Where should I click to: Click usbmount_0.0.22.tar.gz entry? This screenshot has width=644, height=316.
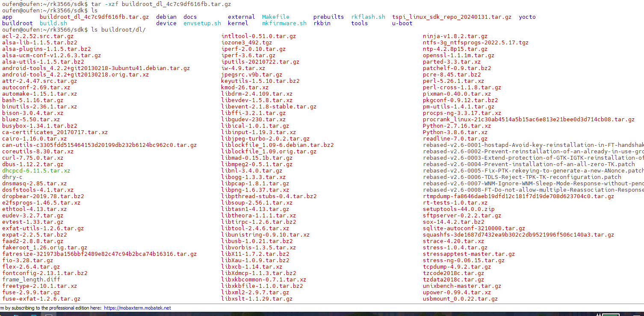(x=461, y=299)
